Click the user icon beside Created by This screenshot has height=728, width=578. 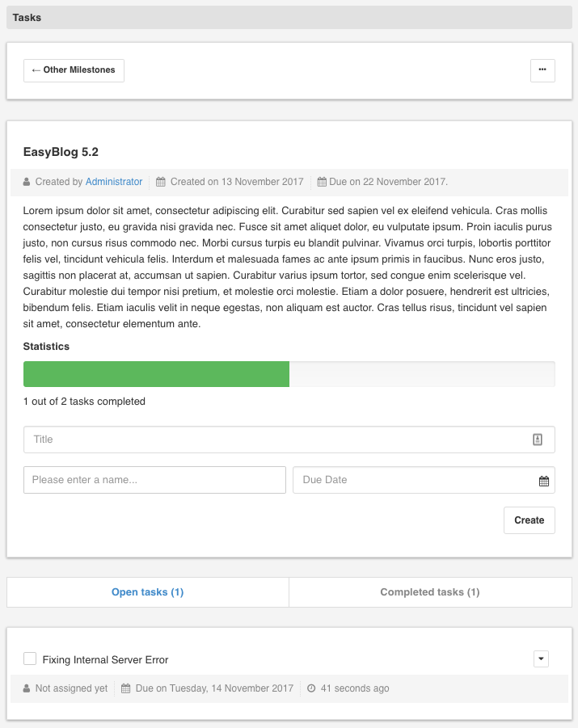tap(27, 183)
